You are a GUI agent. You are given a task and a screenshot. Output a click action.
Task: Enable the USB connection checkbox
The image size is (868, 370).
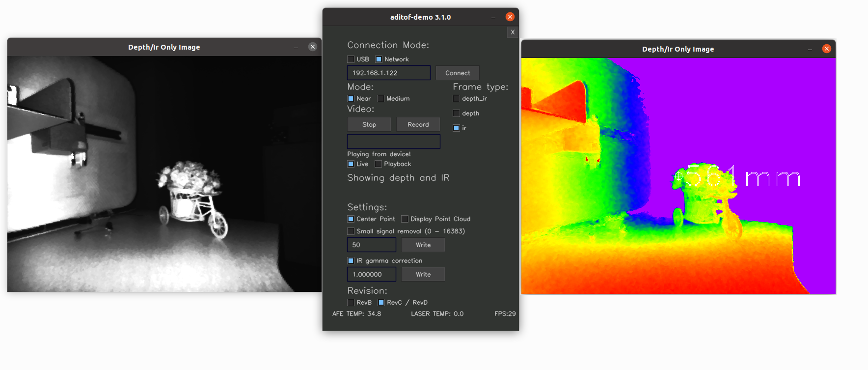(351, 59)
